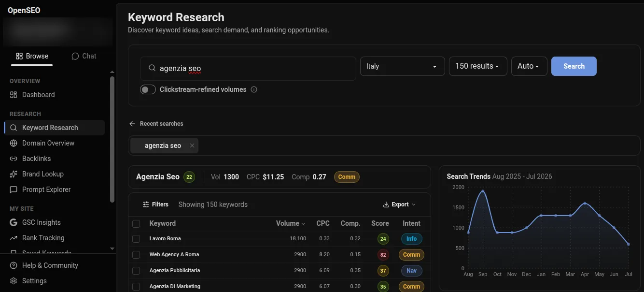644x292 pixels.
Task: Open Domain Overview page
Action: 54,143
